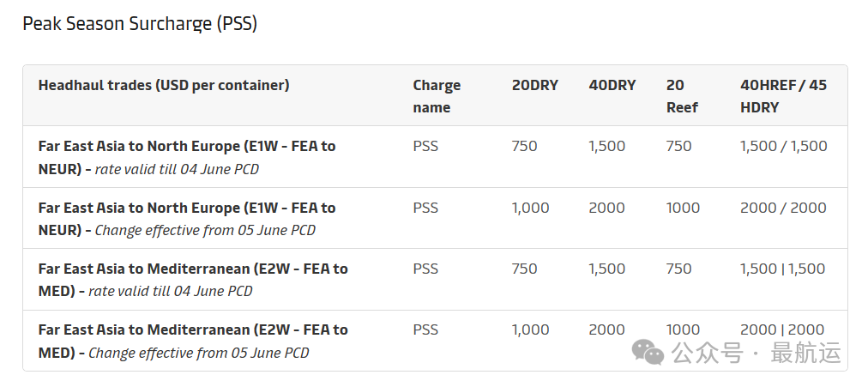Select the 40DRY column header

(612, 85)
